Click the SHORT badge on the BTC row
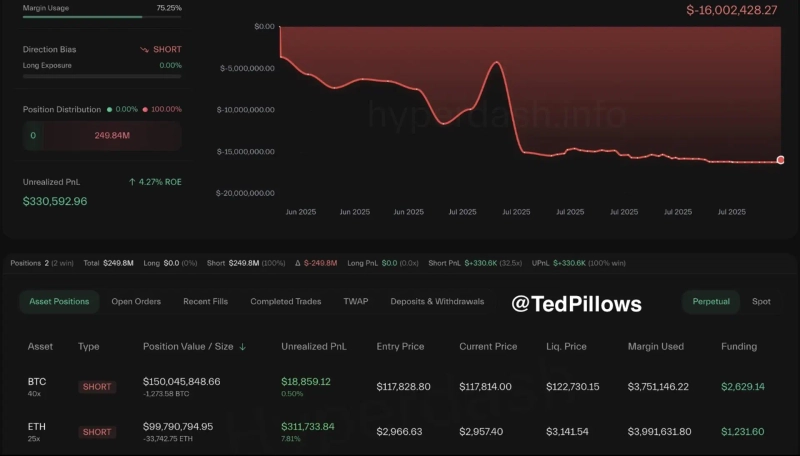Image resolution: width=800 pixels, height=456 pixels. tap(97, 387)
